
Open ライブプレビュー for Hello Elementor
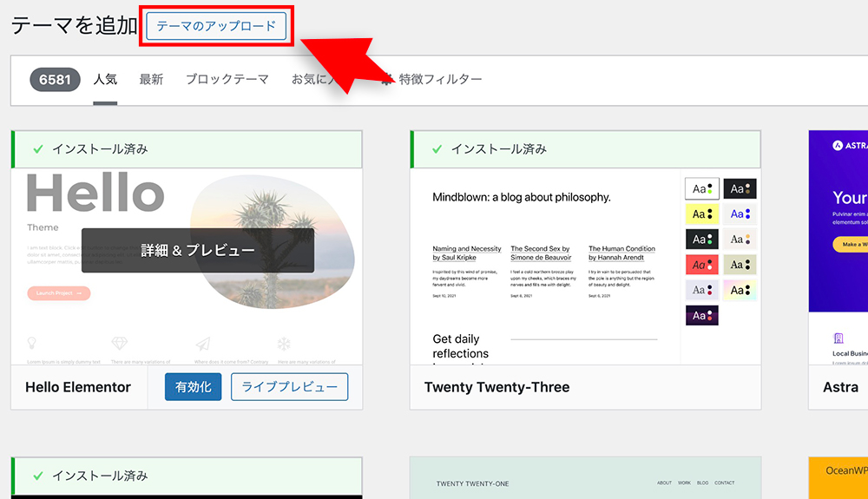[x=290, y=387]
